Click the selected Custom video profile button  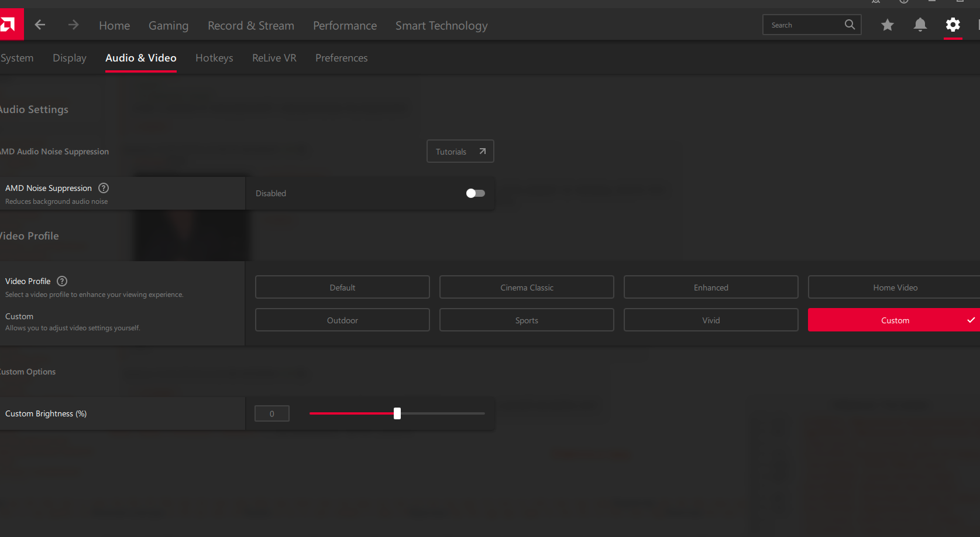point(894,320)
